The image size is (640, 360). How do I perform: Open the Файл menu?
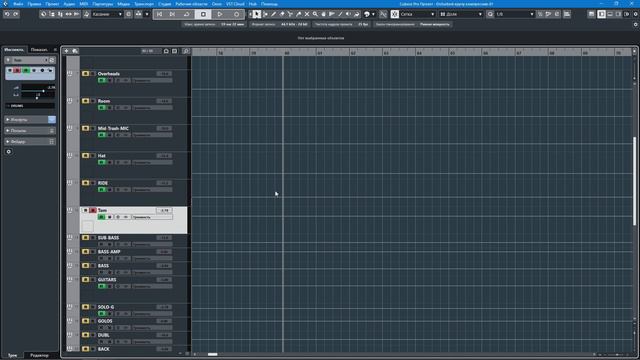18,4
